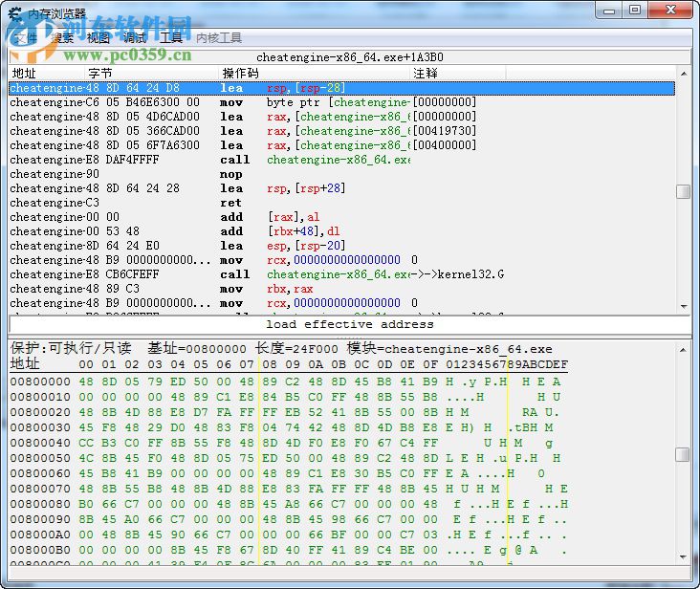Click the 保护:可执行/只读 protection label
This screenshot has width=700, height=589.
(71, 348)
